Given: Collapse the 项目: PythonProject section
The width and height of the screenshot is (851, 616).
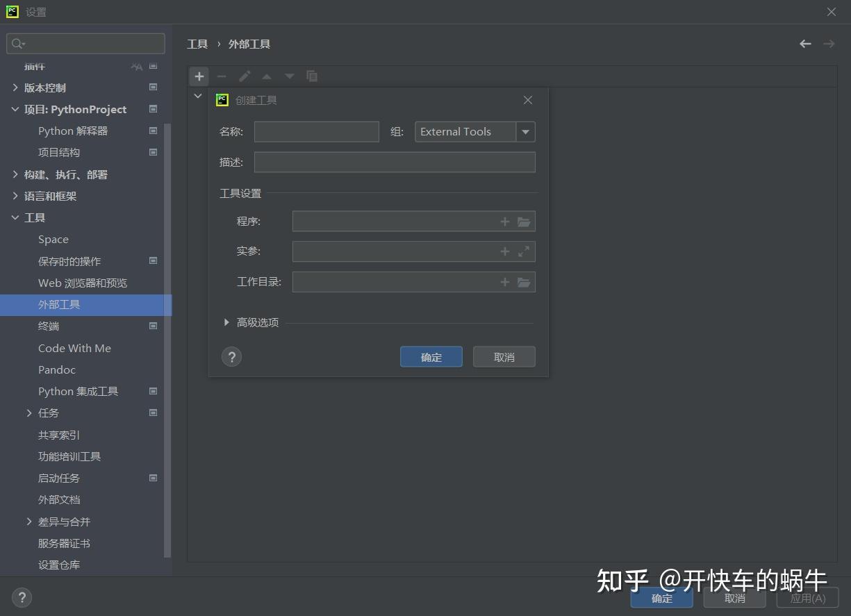Looking at the screenshot, I should tap(15, 109).
